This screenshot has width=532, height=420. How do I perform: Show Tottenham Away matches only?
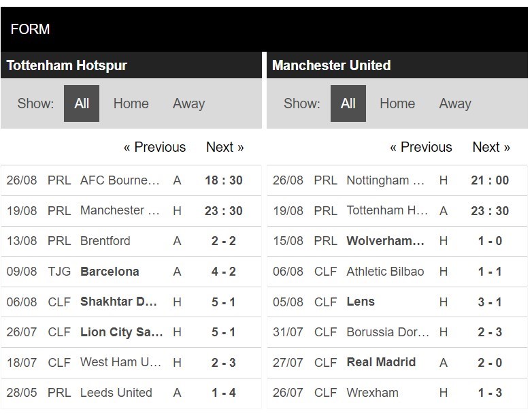point(189,103)
